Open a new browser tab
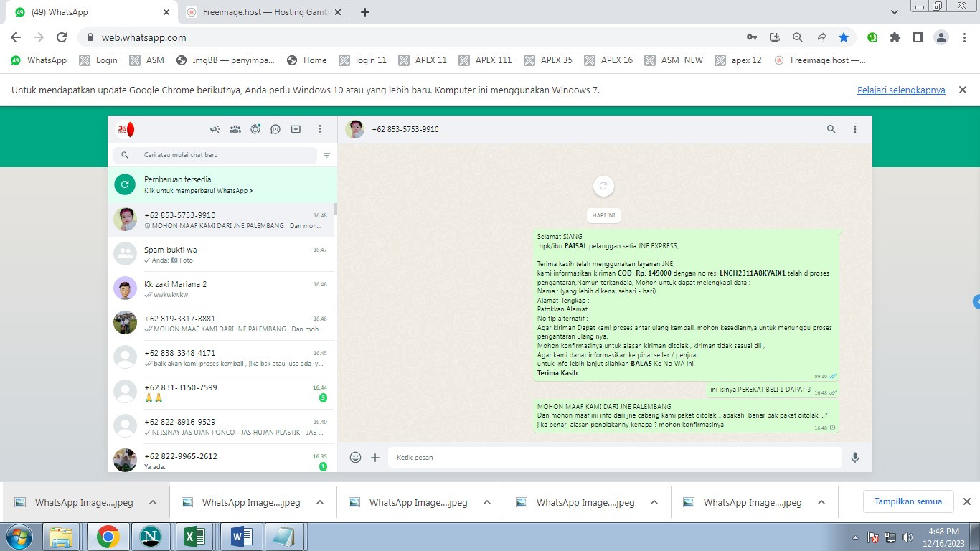 click(x=364, y=12)
